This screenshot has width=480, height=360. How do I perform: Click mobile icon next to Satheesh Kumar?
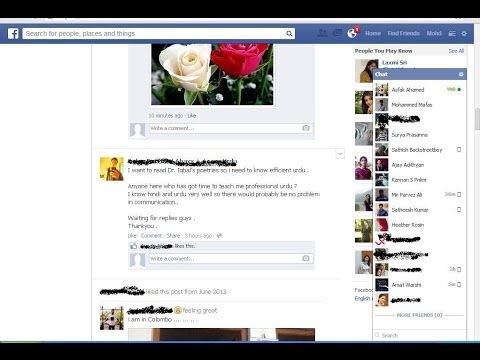point(459,210)
